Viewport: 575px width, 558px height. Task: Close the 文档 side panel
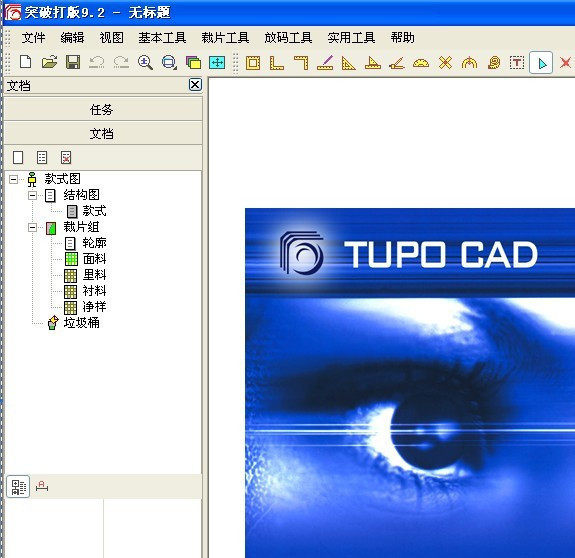pos(195,85)
